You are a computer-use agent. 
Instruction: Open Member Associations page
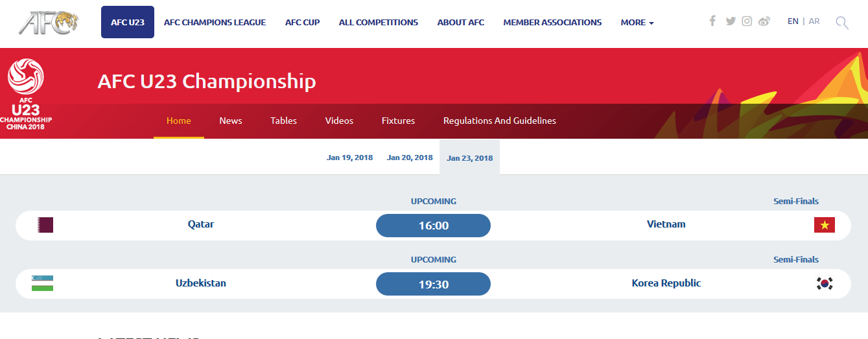[x=552, y=22]
